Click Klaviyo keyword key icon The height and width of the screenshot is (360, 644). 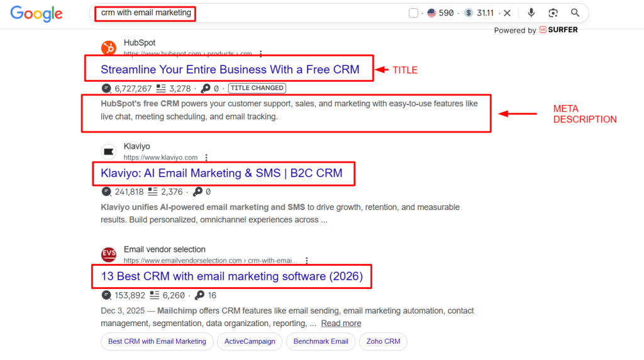point(197,192)
